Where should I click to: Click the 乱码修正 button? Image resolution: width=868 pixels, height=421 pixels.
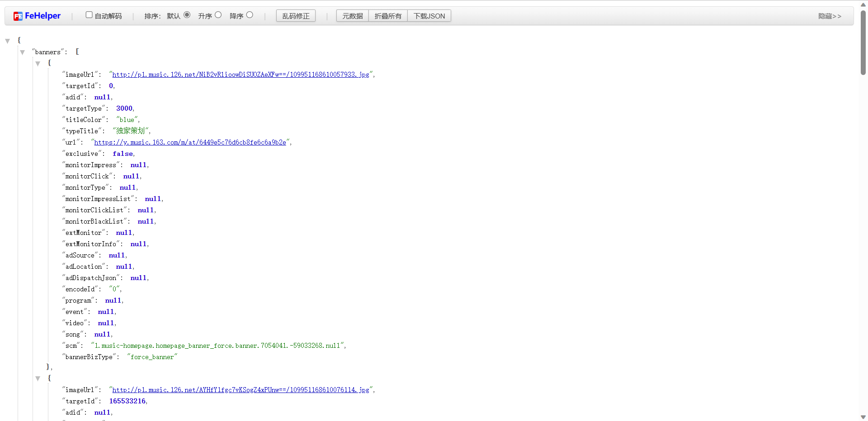pos(296,16)
